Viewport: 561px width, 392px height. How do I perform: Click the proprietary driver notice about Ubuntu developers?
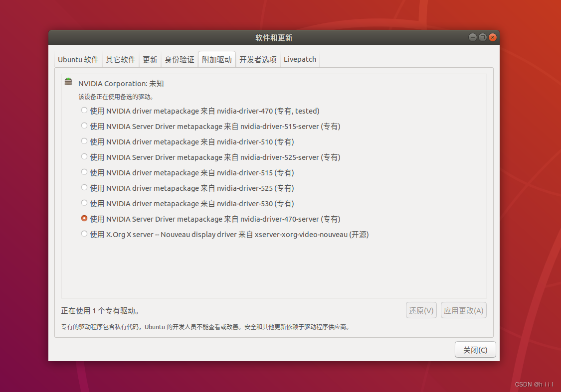[205, 327]
